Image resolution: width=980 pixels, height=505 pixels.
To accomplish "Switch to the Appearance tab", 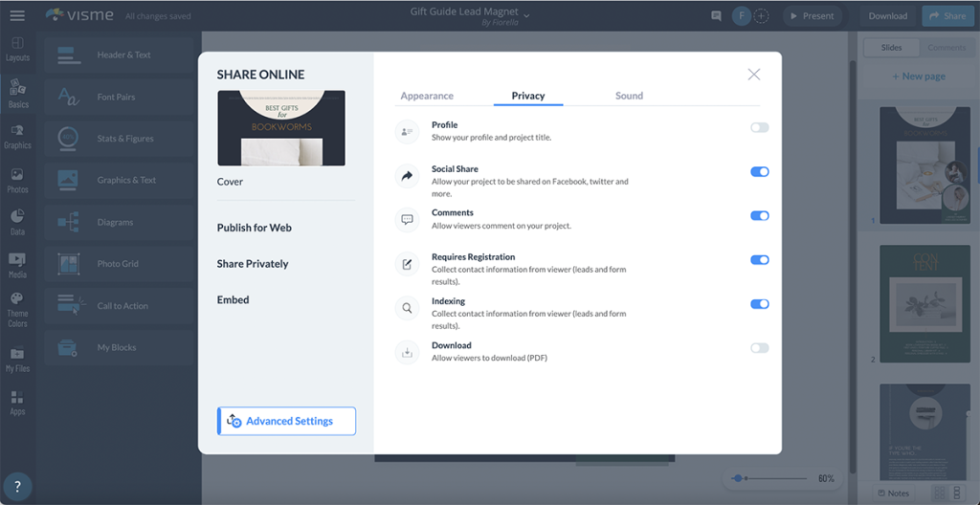I will pos(427,96).
